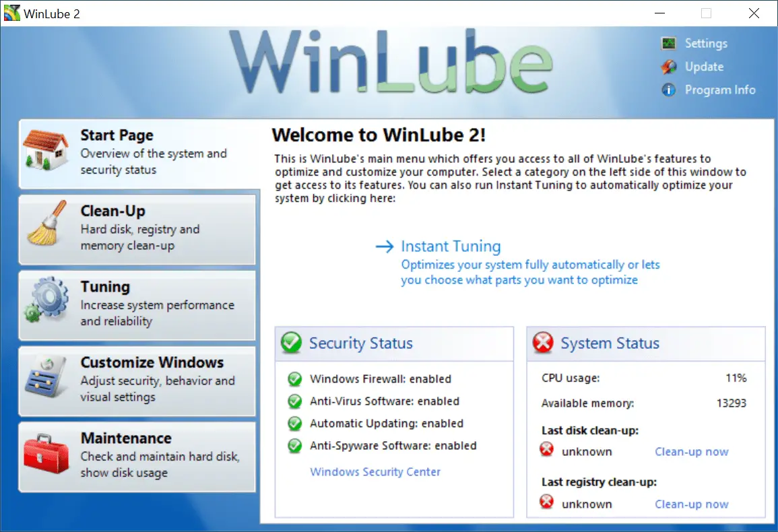Launch Instant Tuning link
Screen dimensions: 778x532
(x=451, y=246)
